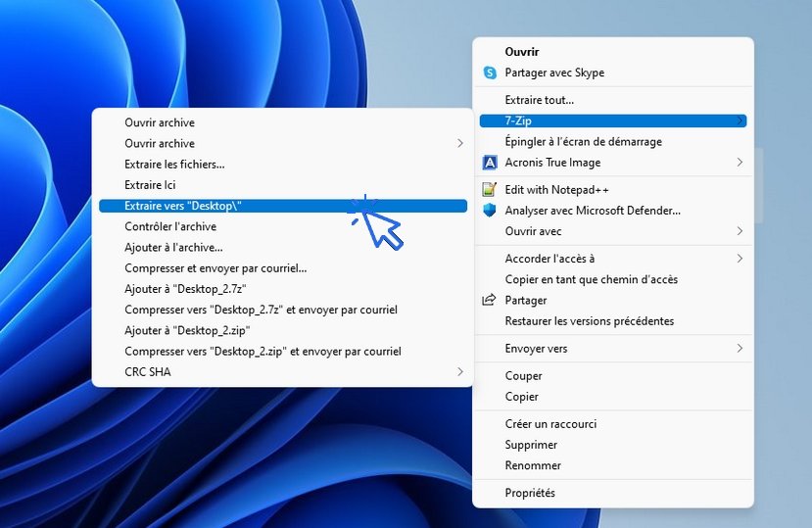Expand the second Ouvrir archive submenu chevron
The image size is (812, 528).
pos(459,143)
